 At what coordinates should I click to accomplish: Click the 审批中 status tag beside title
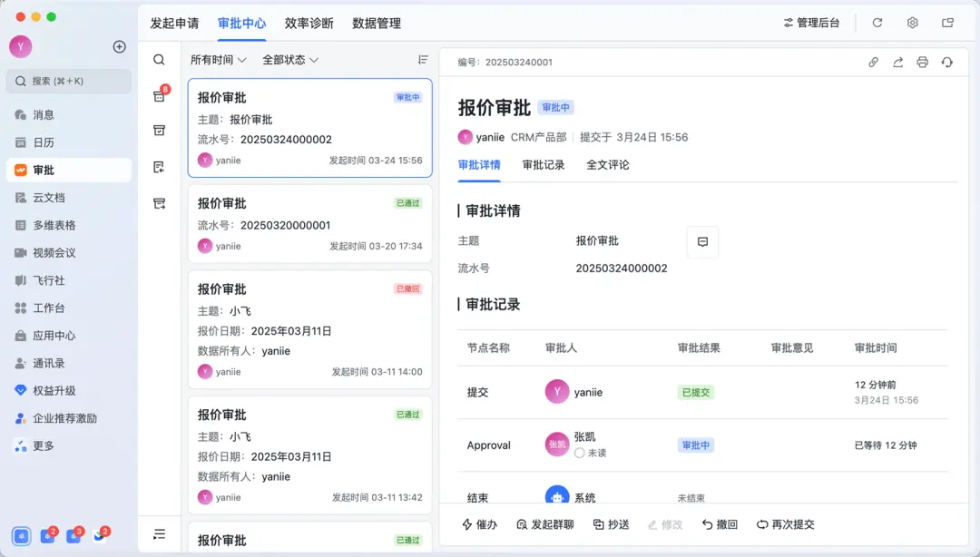555,108
